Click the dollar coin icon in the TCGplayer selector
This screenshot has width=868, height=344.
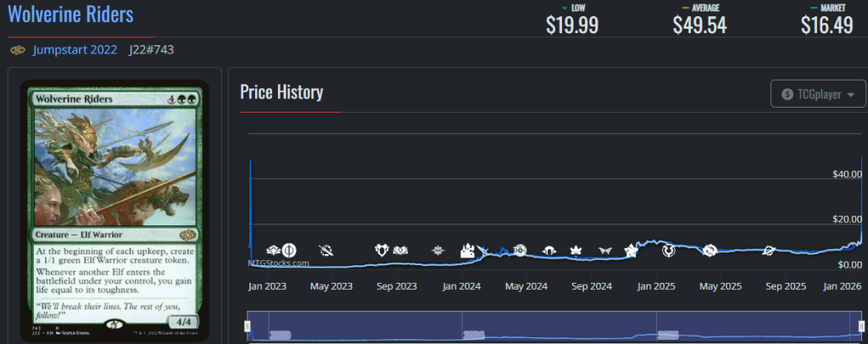click(x=787, y=94)
